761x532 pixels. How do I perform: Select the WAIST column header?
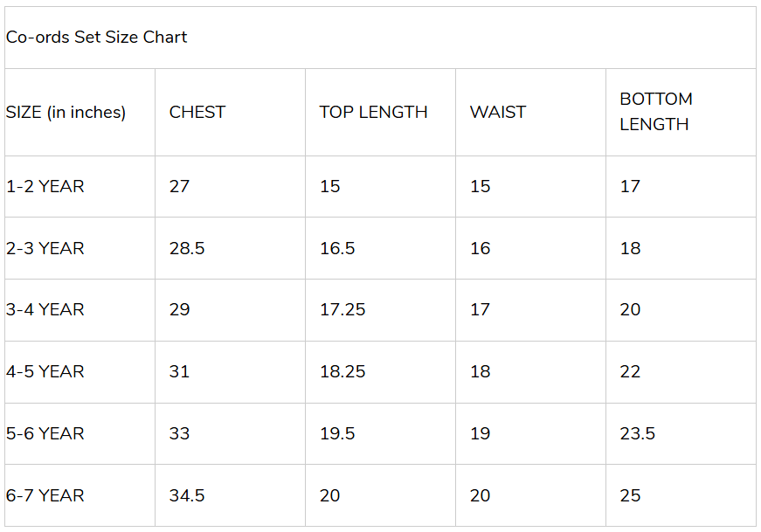498,113
